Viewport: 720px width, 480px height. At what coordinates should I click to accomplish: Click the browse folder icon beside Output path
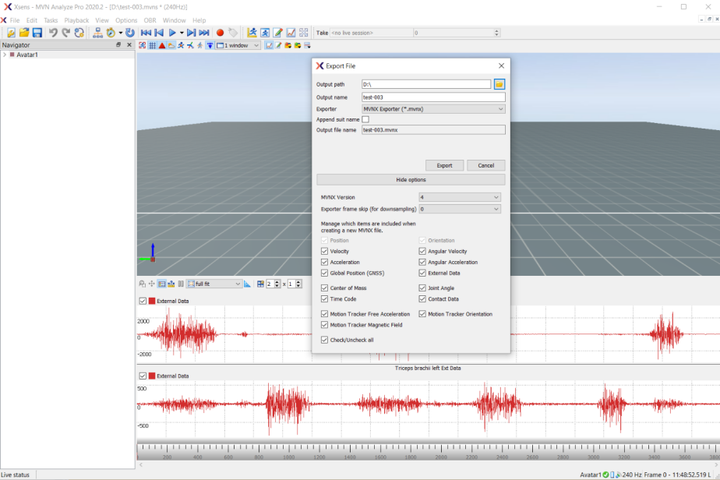pos(499,84)
